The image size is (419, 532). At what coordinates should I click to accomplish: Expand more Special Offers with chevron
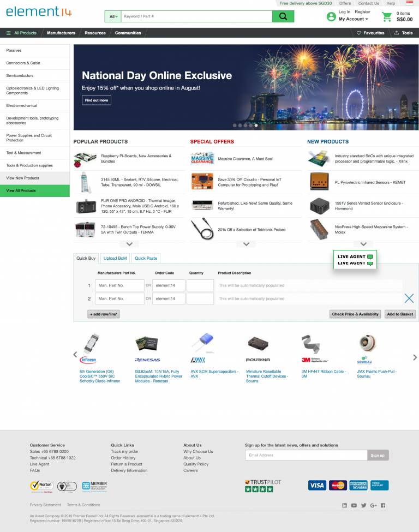click(x=246, y=244)
